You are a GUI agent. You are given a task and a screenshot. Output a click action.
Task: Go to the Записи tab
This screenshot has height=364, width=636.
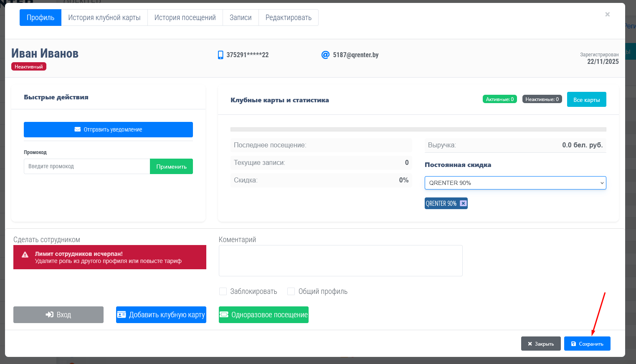[241, 18]
